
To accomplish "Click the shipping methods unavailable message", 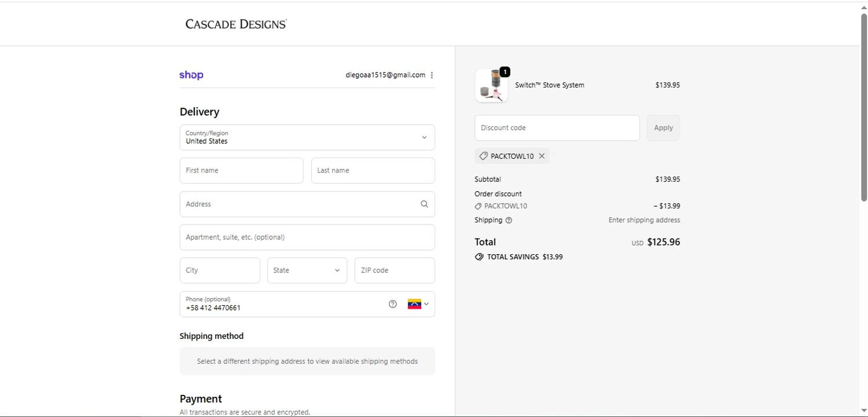I will 307,361.
